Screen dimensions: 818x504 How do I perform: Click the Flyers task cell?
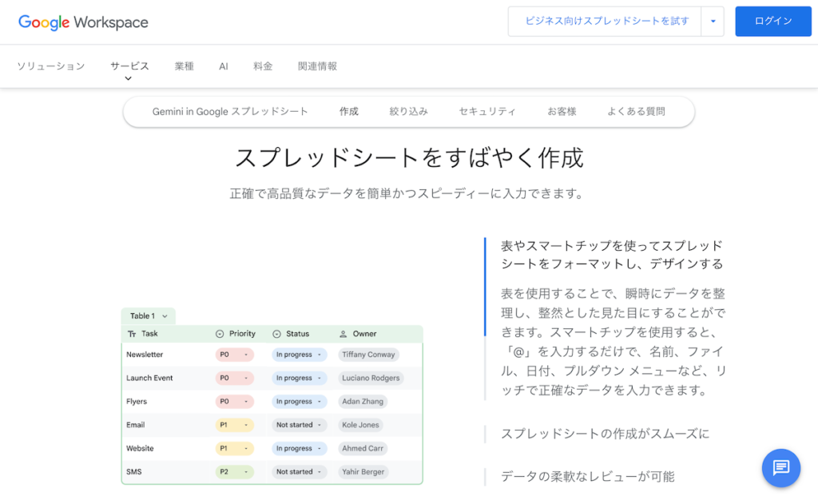[x=137, y=402]
